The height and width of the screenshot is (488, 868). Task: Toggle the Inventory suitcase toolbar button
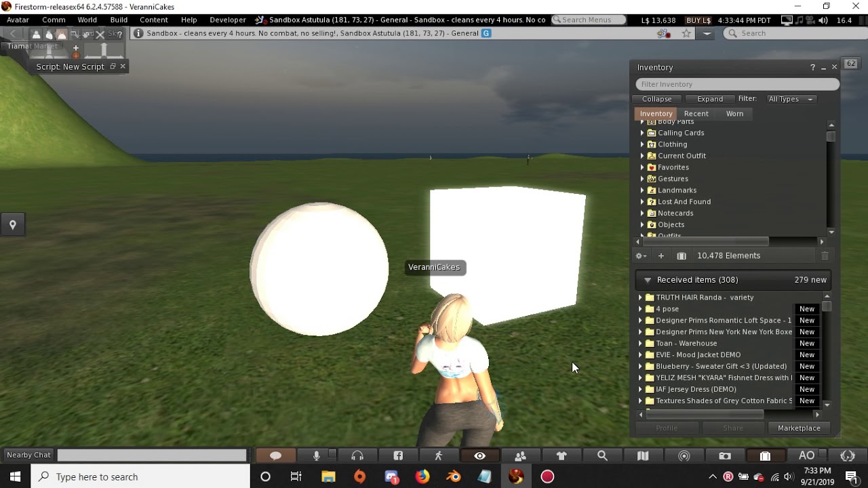tap(765, 455)
